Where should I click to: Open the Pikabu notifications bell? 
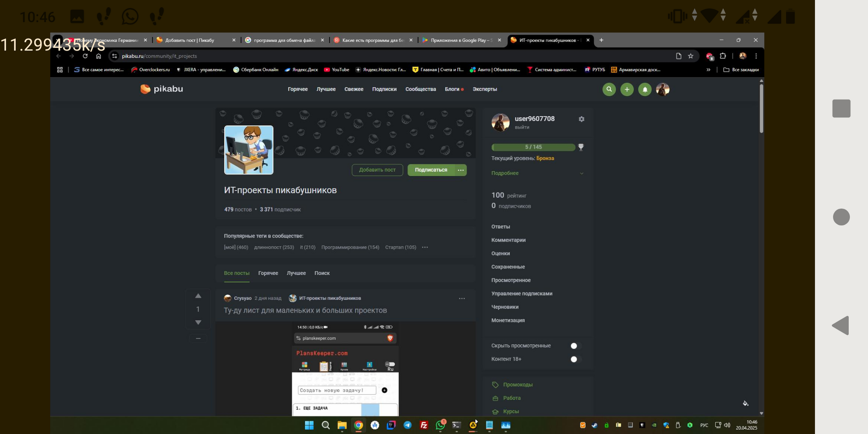pos(645,89)
